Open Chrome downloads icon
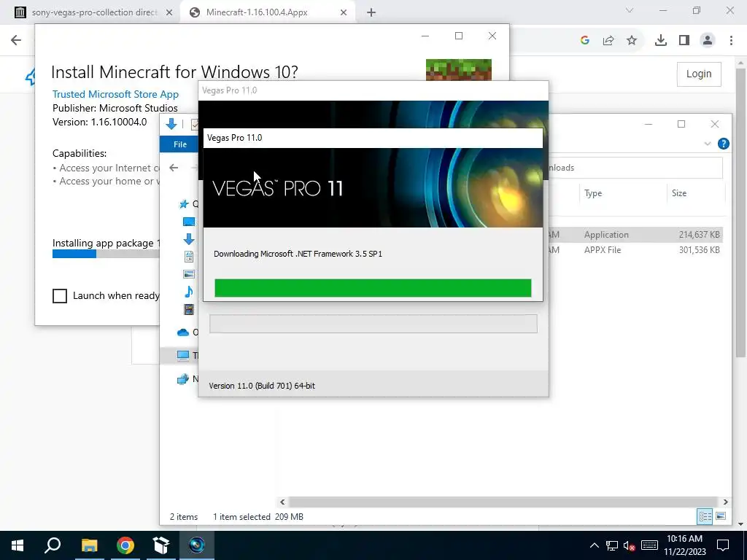The height and width of the screenshot is (560, 747). 660,41
